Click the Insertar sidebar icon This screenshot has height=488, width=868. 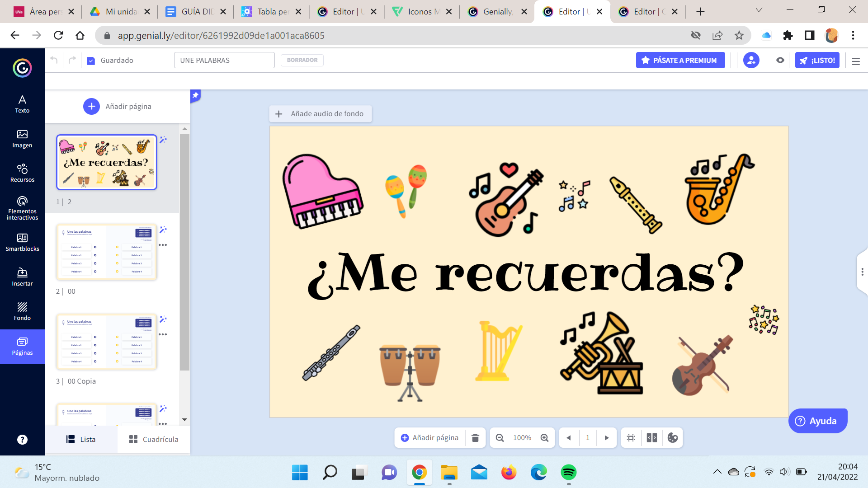pyautogui.click(x=22, y=277)
